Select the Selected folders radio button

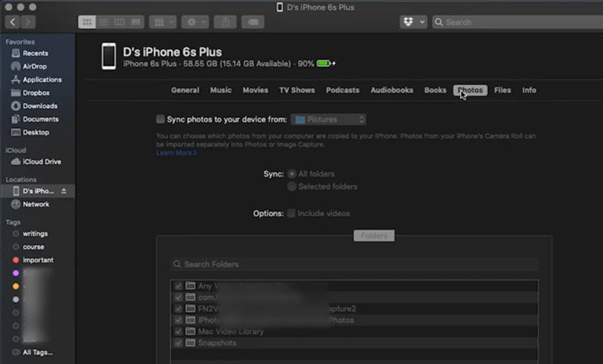292,187
